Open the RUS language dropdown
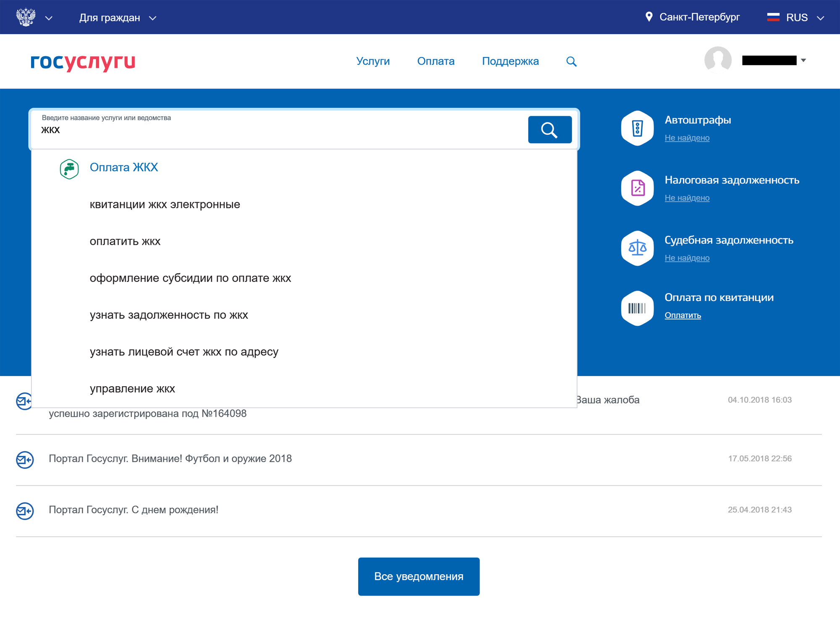 point(796,18)
